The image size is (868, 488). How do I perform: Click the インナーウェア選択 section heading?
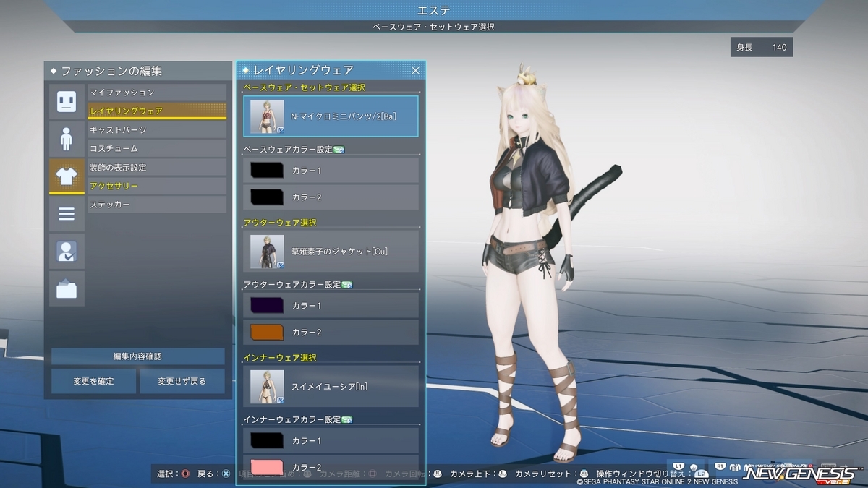(280, 358)
